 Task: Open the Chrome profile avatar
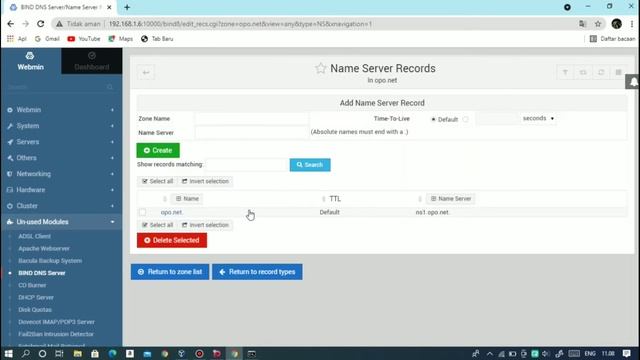616,24
